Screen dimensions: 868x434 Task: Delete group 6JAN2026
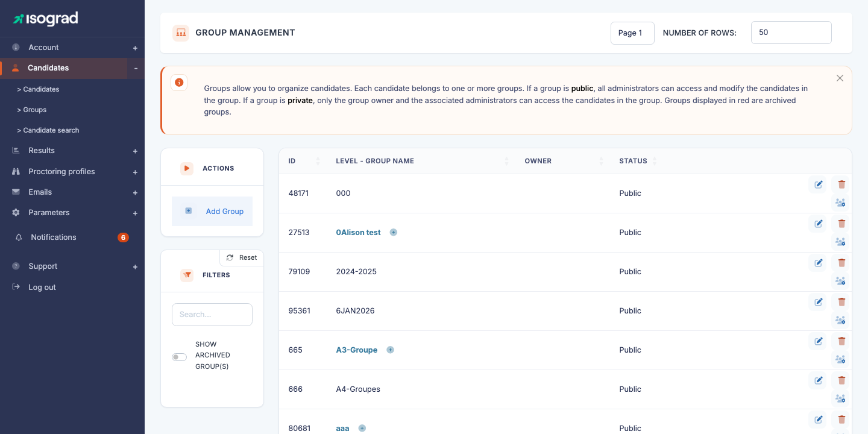pos(841,302)
